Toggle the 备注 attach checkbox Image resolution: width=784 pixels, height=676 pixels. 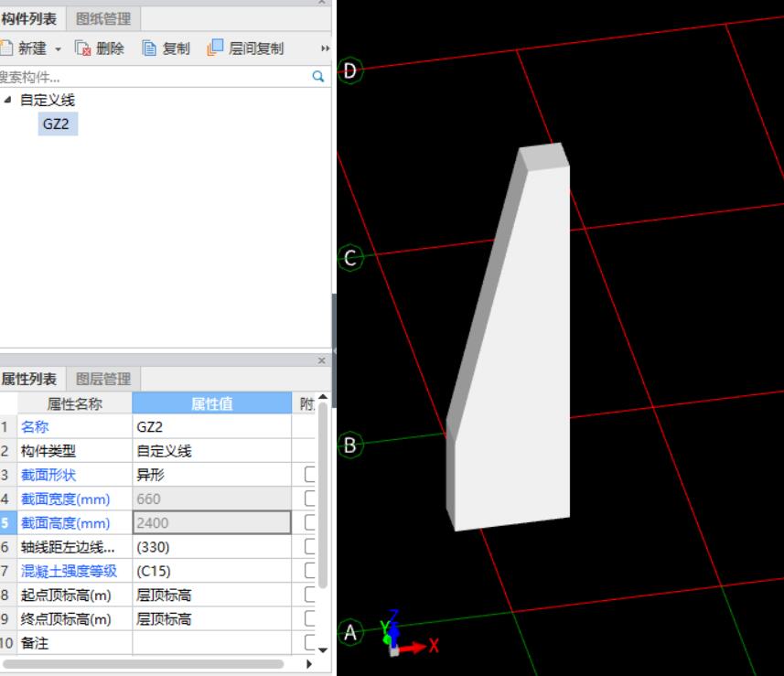pos(310,642)
